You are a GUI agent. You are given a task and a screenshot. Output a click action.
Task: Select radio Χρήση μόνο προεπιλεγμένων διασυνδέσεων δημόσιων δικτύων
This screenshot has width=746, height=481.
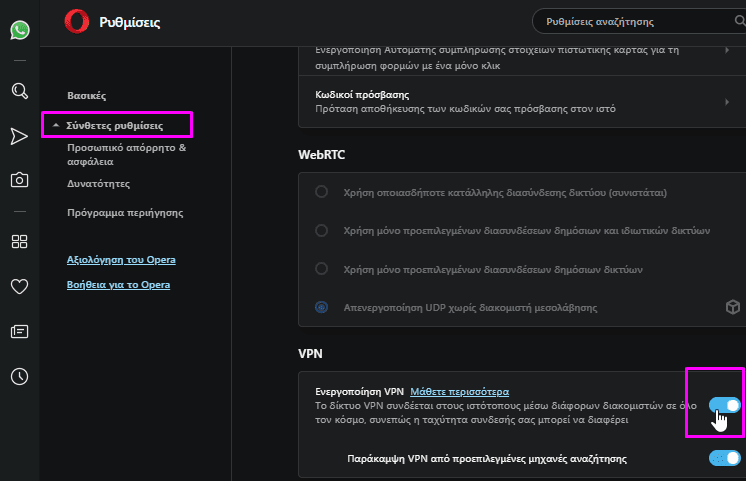[322, 269]
